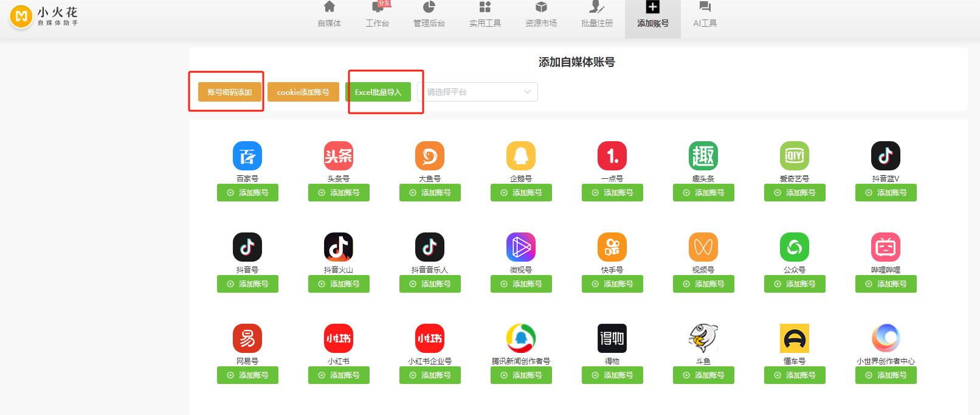Add account under 公众号
The width and height of the screenshot is (980, 415).
tap(795, 284)
